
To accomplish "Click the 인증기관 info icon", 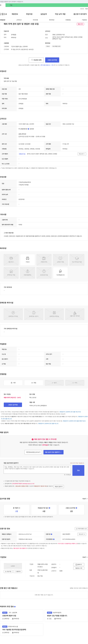I will pyautogui.click(x=52, y=534).
